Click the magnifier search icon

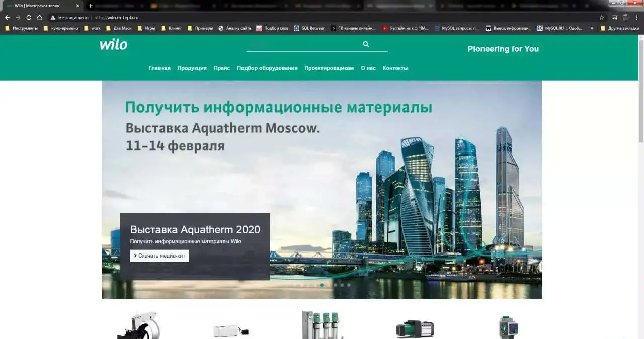point(366,44)
